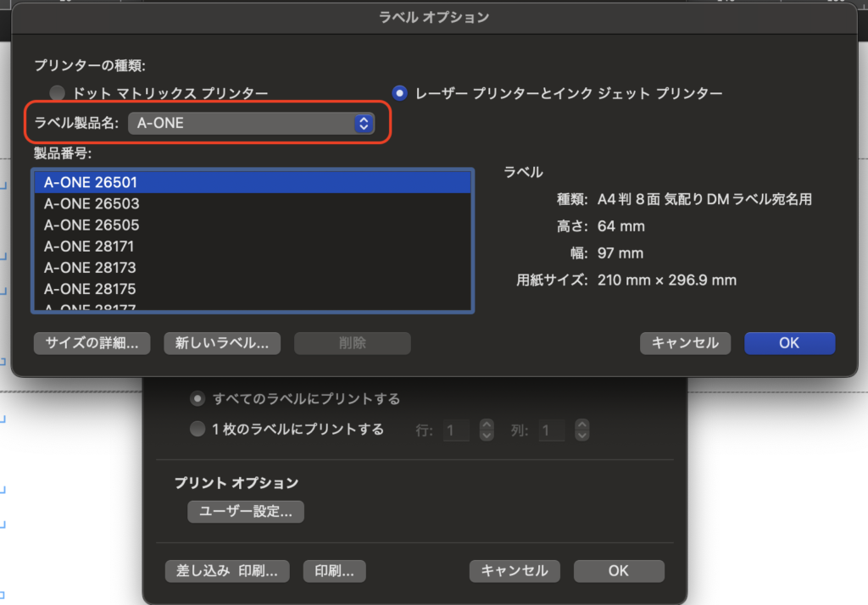Click the 行 number input field

[457, 430]
